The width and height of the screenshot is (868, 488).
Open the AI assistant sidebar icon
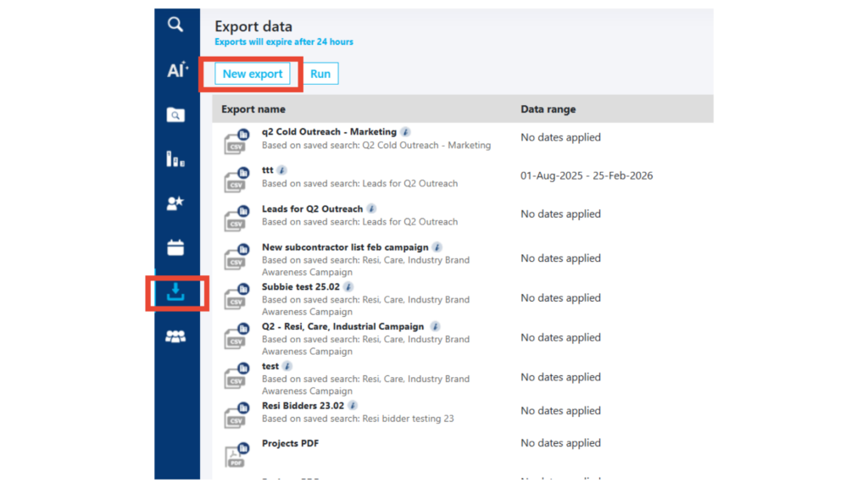(x=175, y=70)
